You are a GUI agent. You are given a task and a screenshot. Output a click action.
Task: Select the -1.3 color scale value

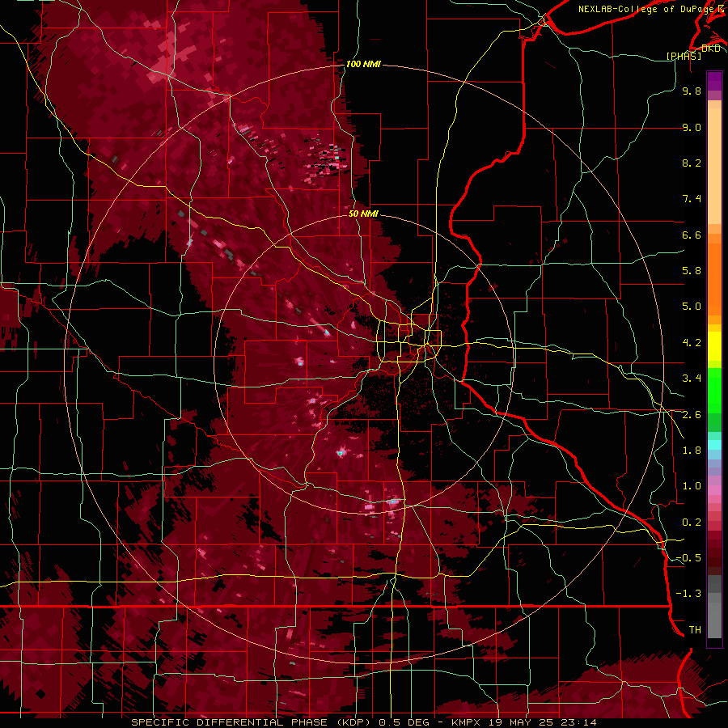coord(688,594)
